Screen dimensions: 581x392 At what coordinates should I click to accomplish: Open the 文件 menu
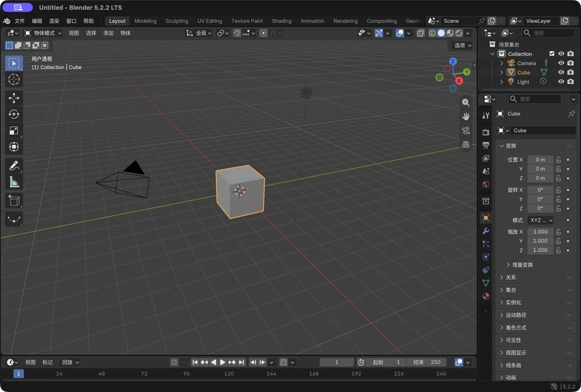click(20, 21)
